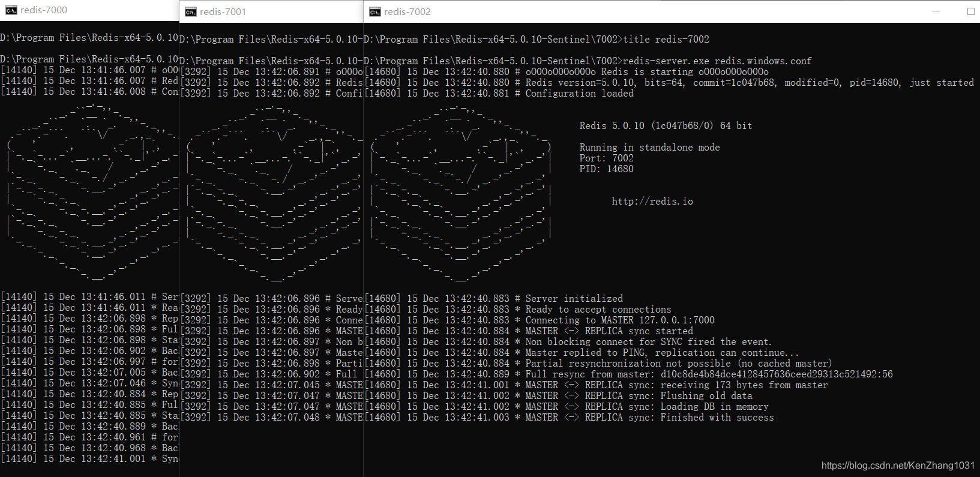Screen dimensions: 980x477
Task: Maximize the redis-7002 window
Action: [x=971, y=11]
